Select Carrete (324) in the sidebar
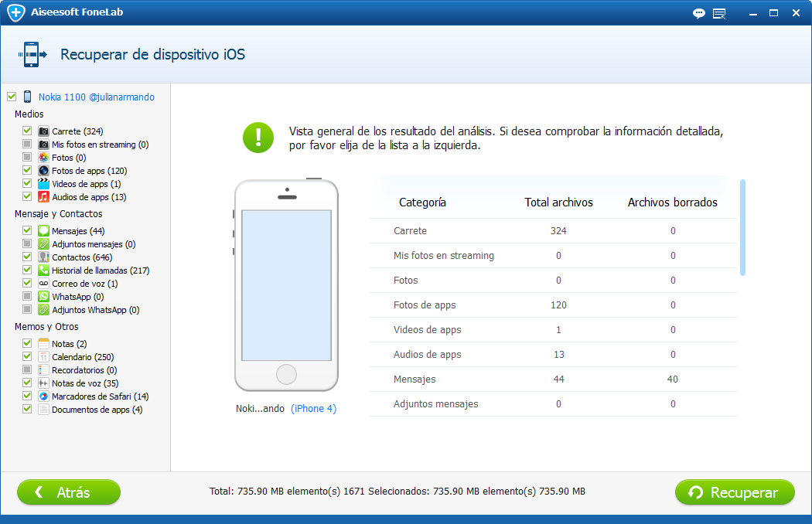 coord(77,131)
